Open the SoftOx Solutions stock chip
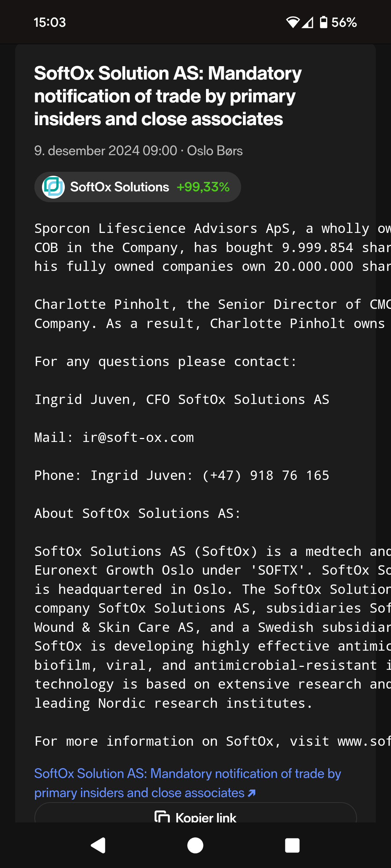This screenshot has height=868, width=391. [138, 187]
